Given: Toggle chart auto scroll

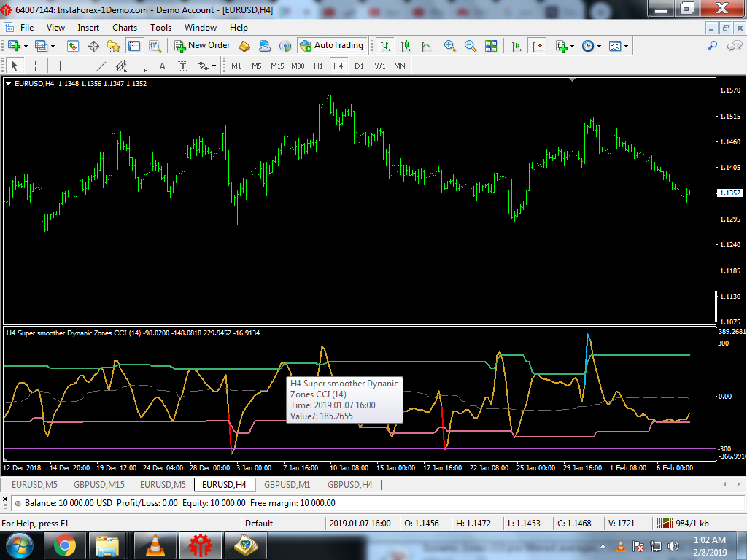Looking at the screenshot, I should (x=516, y=45).
